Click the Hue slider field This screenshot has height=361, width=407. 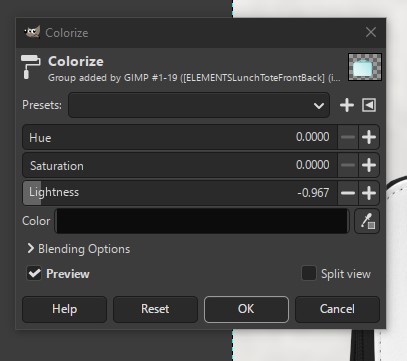tap(180, 137)
